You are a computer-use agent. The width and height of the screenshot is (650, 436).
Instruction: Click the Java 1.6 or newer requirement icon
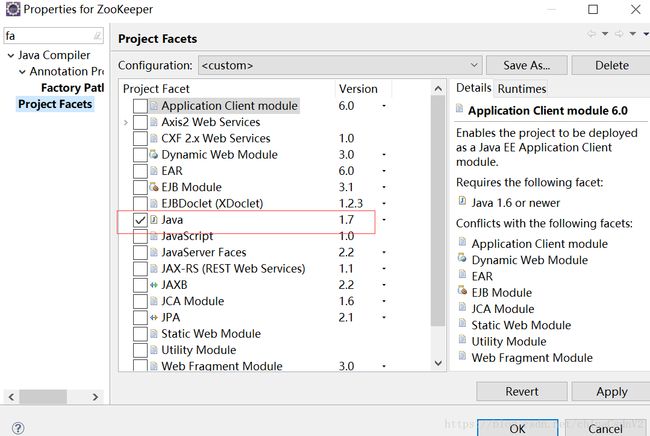[462, 201]
